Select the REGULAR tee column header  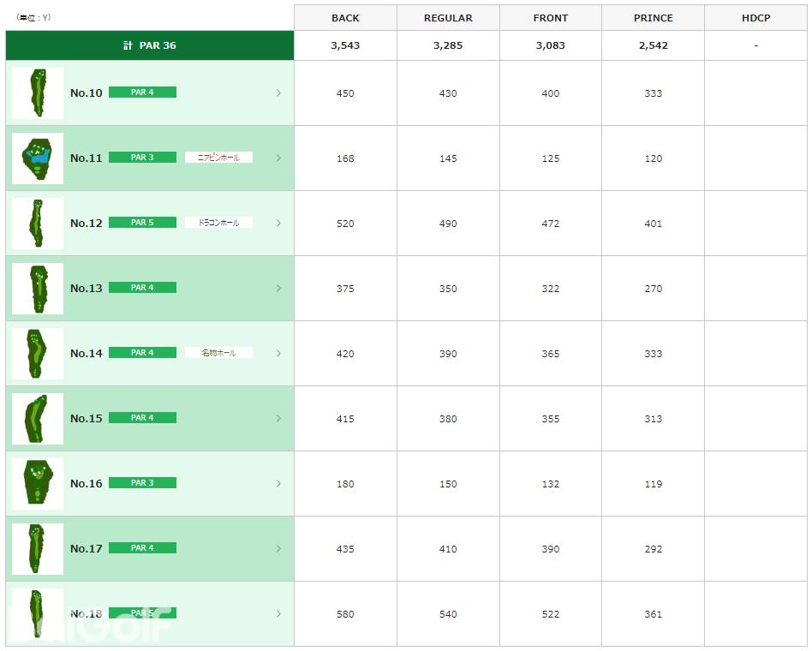click(x=448, y=18)
